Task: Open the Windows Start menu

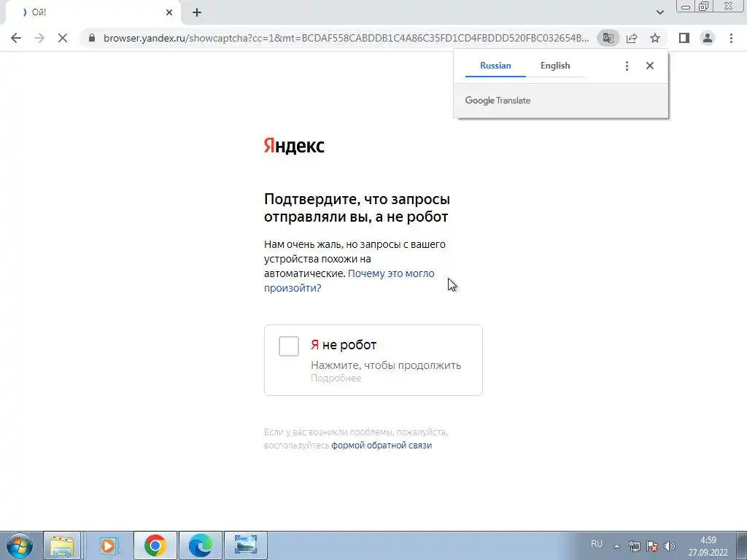Action: (x=19, y=545)
